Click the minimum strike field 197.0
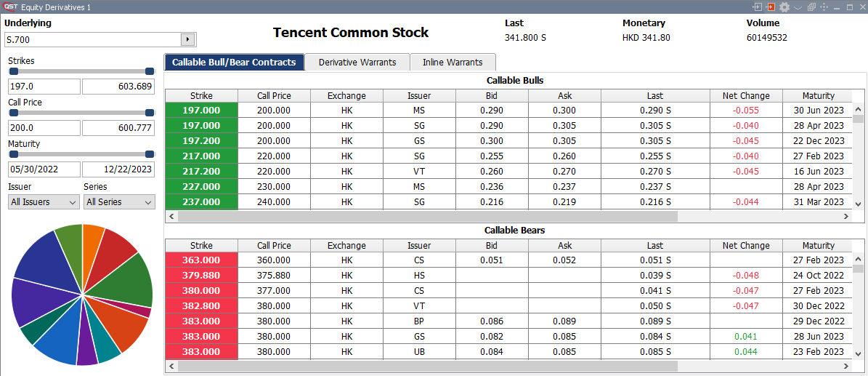Viewport: 868px width, 376px height. pyautogui.click(x=44, y=87)
